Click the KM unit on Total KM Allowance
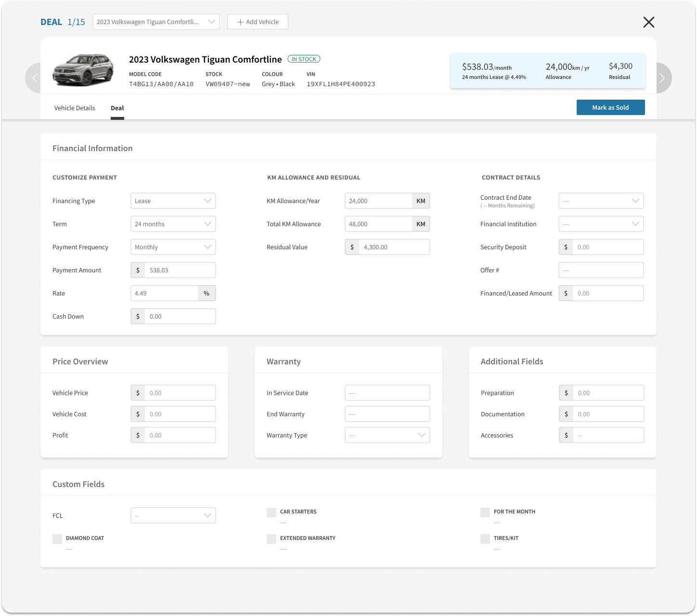The height and width of the screenshot is (616, 697). click(421, 224)
